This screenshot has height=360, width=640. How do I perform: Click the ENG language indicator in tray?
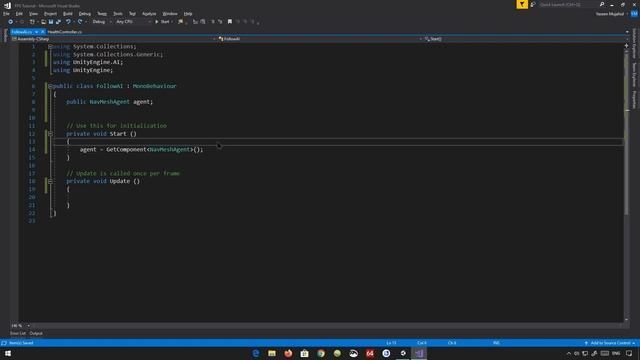[616, 353]
